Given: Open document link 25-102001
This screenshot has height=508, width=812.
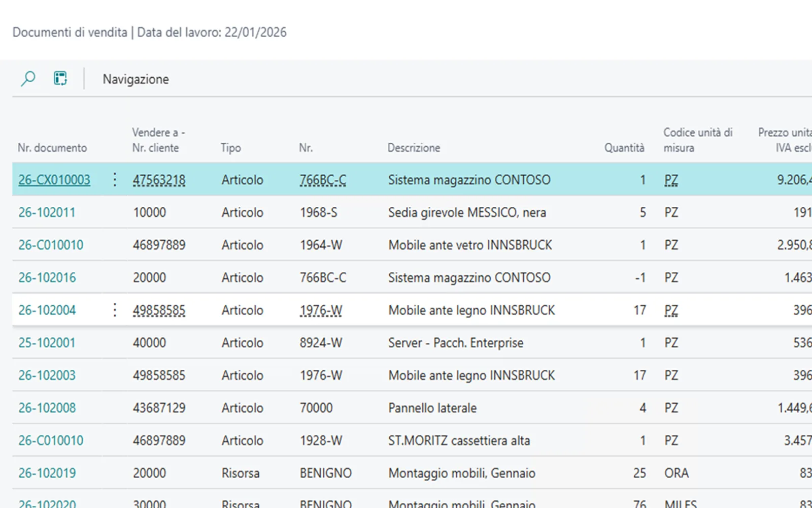Looking at the screenshot, I should 47,342.
